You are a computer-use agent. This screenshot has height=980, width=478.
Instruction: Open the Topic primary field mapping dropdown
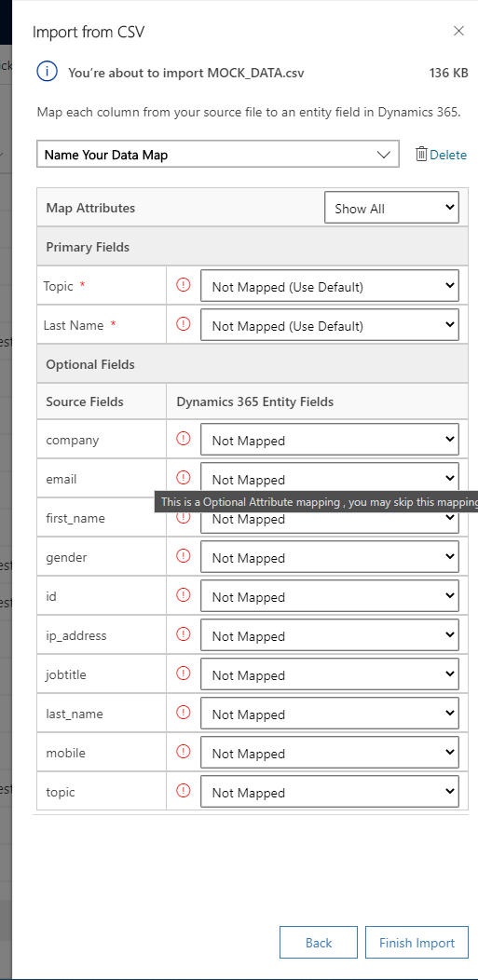pos(329,286)
